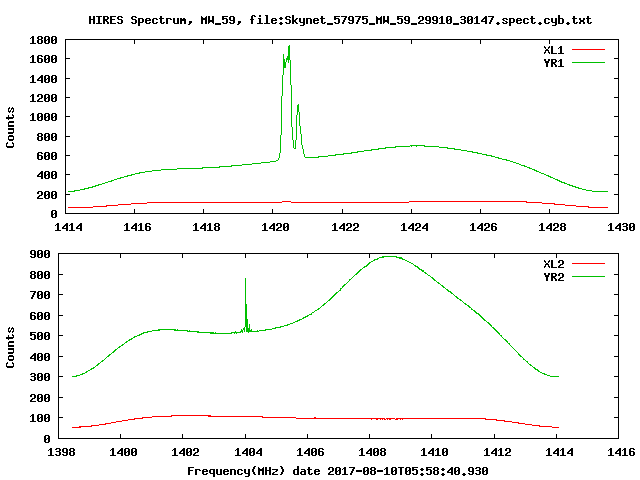This screenshot has width=640, height=480.
Task: Click the tallest YR1 peak near 1420 MHz
Action: coord(289,47)
